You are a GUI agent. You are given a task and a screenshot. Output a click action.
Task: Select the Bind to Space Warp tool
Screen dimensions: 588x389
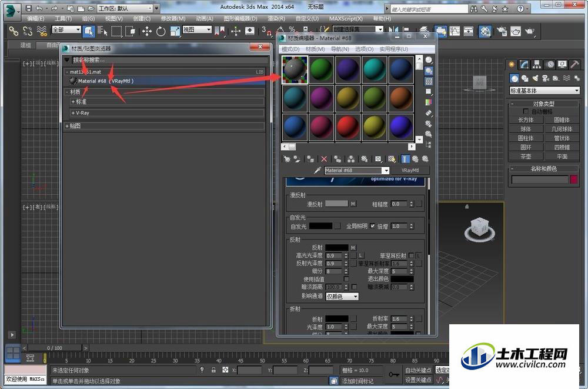point(42,31)
